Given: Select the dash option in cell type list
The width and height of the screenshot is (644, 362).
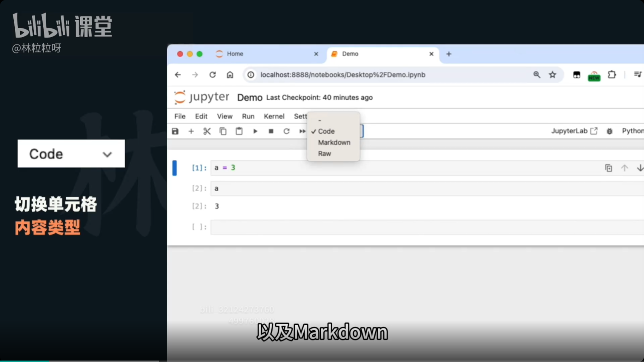Looking at the screenshot, I should [320, 120].
